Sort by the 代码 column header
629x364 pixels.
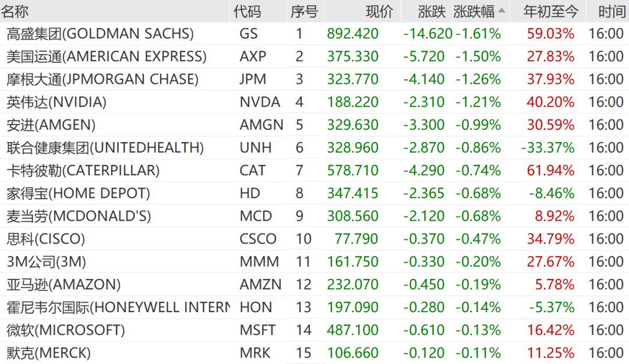247,11
